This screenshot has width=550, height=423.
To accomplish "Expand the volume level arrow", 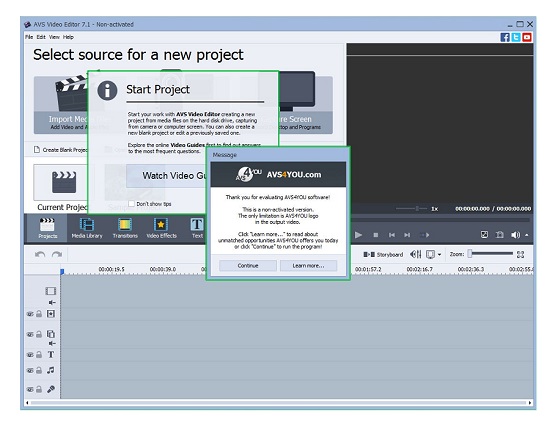I will (527, 235).
